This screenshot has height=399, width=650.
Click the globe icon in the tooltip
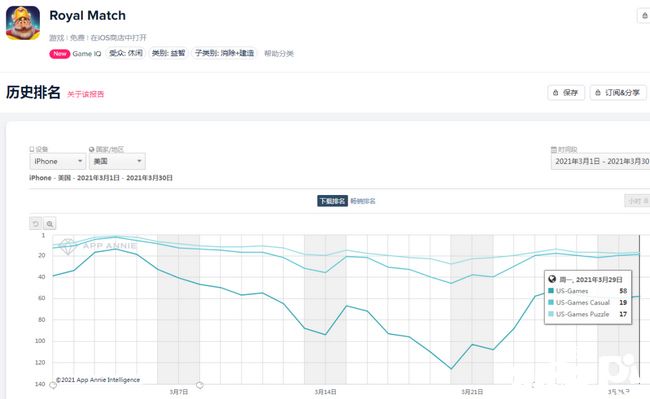coord(552,279)
